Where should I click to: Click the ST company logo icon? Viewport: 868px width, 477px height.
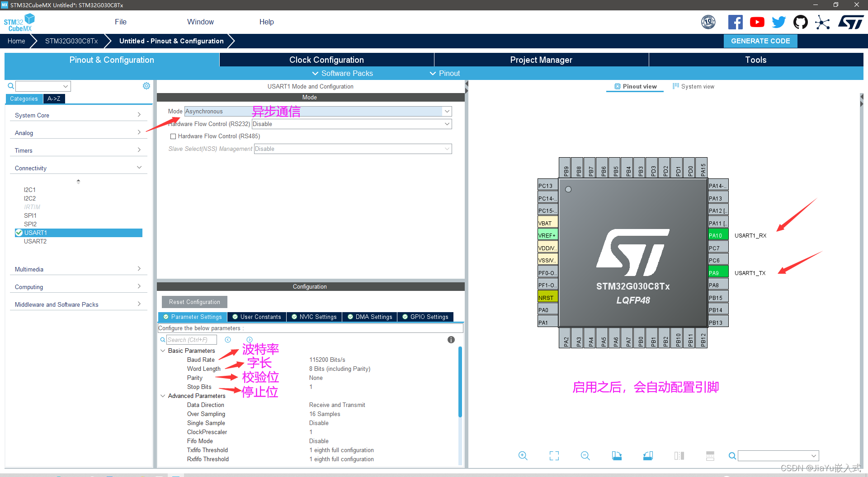(851, 22)
